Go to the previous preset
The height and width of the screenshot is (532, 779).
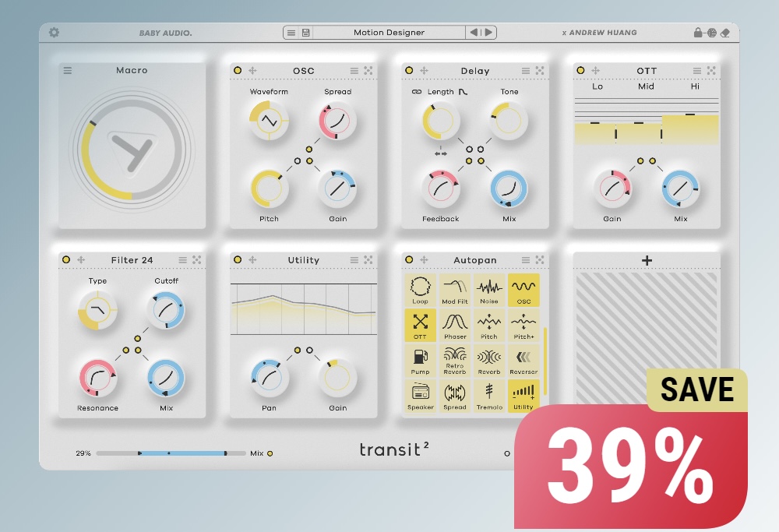point(474,32)
